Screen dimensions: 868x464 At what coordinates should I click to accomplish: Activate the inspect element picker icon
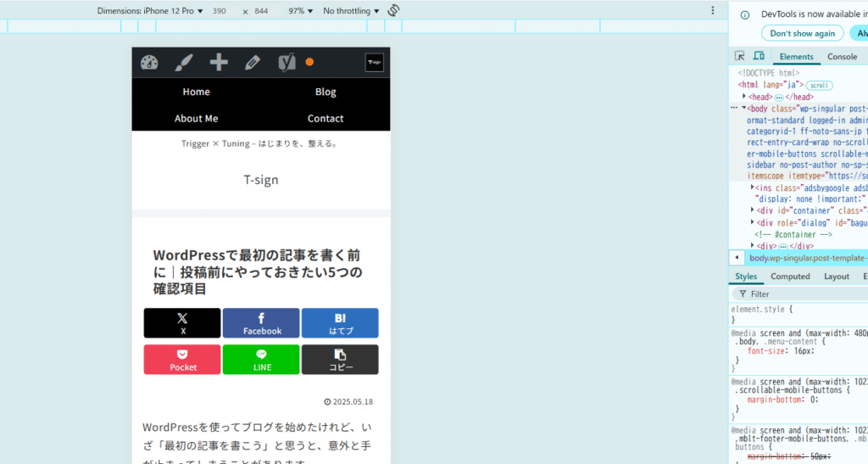(739, 56)
